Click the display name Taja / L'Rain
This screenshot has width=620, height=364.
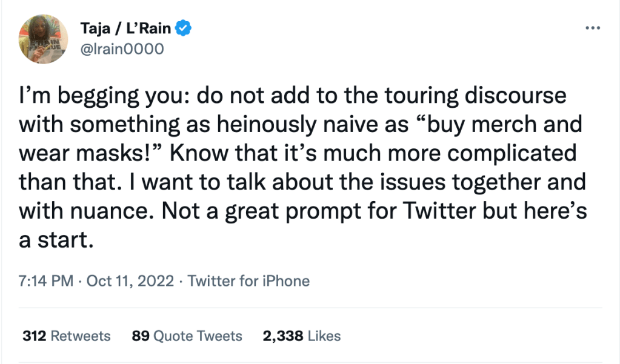pyautogui.click(x=125, y=28)
